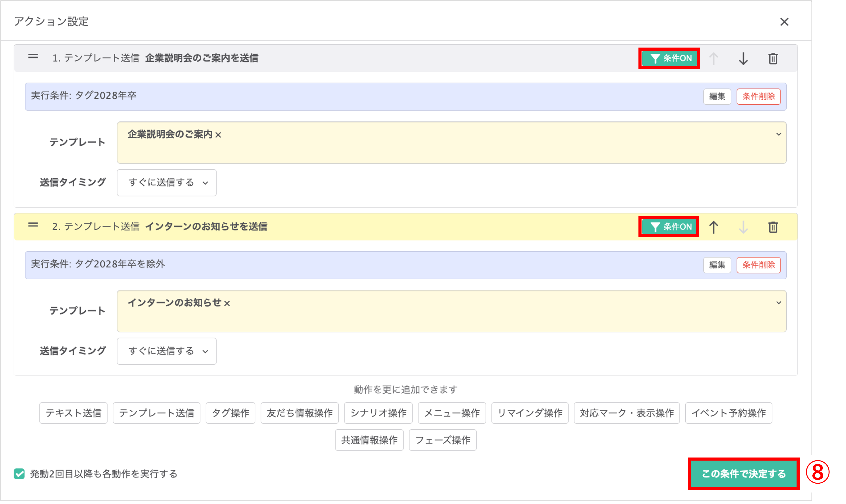Uncheck 発動2回目以降も各動作を実行する checkbox
846x504 pixels.
(19, 474)
